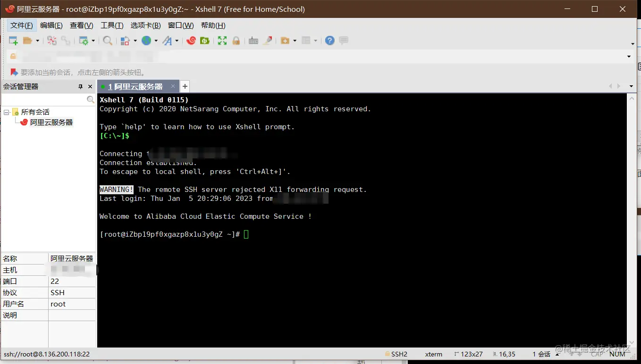Open the 窗口(W) menu

pos(181,25)
